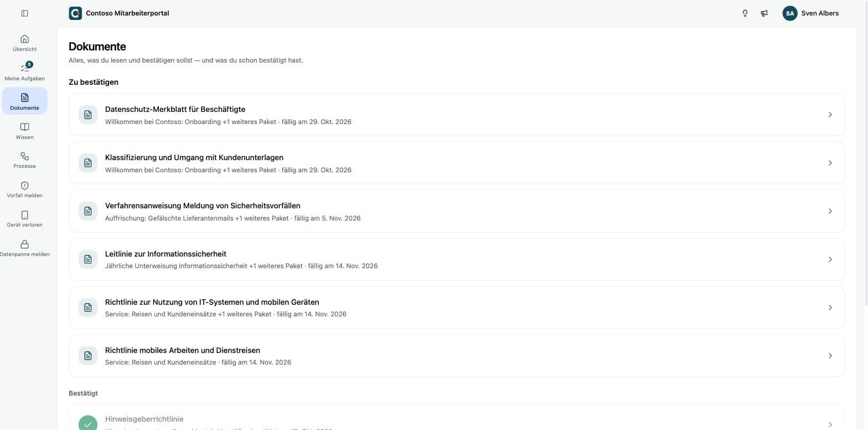This screenshot has width=868, height=430.
Task: Click Vorfall melden shield icon
Action: [x=24, y=186]
